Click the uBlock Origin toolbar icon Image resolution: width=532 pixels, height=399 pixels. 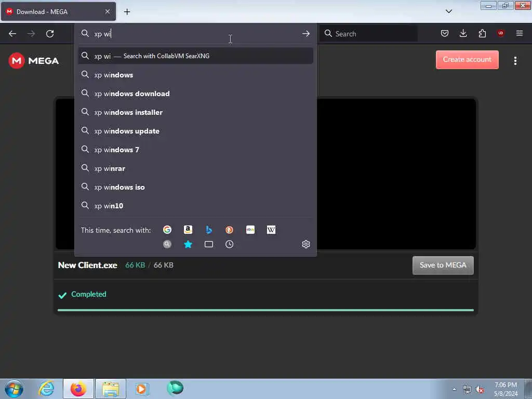(x=500, y=33)
